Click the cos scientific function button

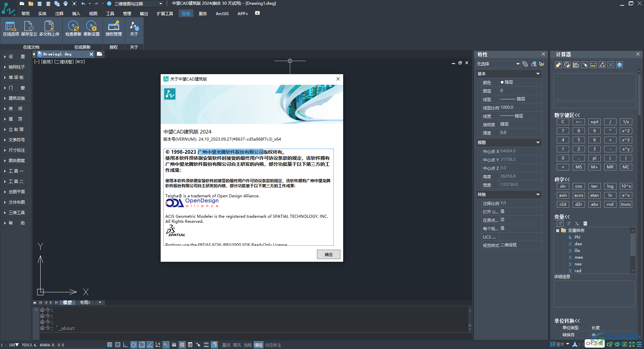579,186
